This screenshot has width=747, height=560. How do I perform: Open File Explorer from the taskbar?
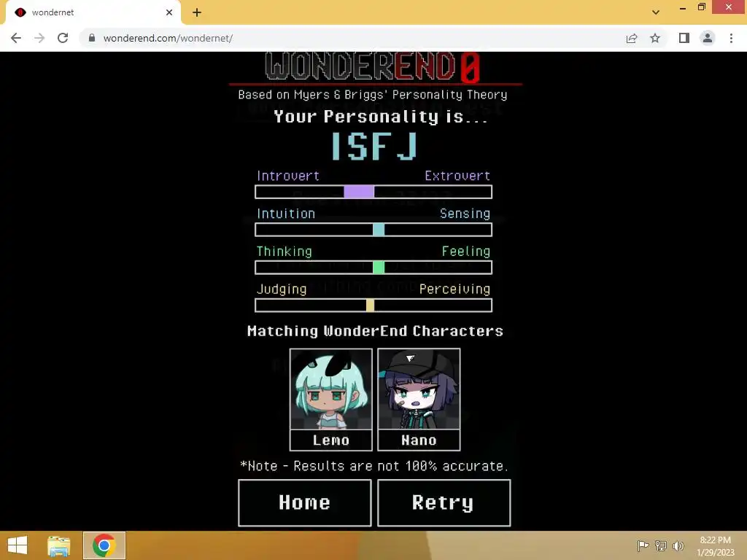pyautogui.click(x=59, y=545)
